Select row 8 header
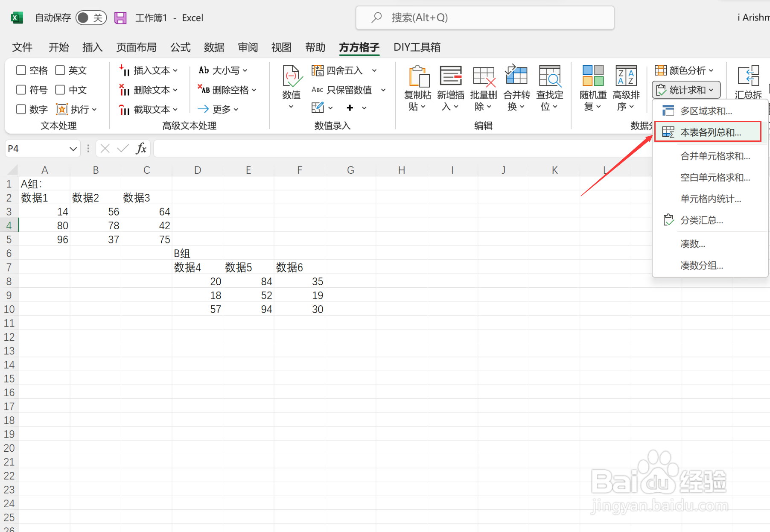The height and width of the screenshot is (532, 770). tap(9, 281)
